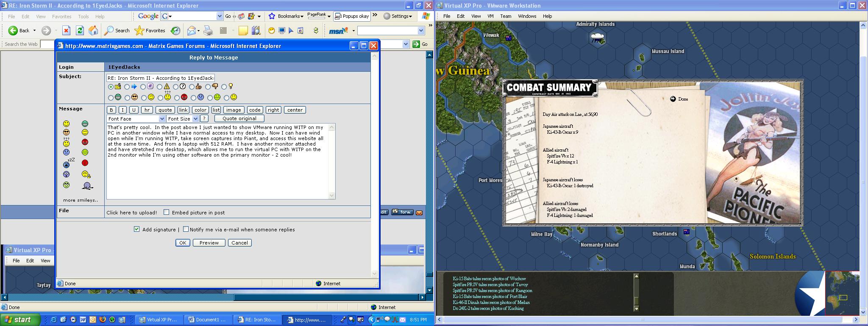Select the note message icon radio button
This screenshot has height=326, width=868.
coord(111,87)
